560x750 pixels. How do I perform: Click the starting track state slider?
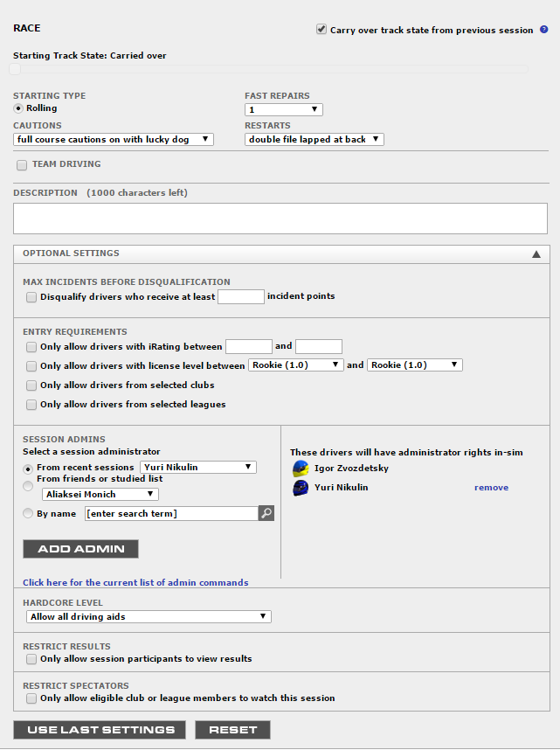click(15, 69)
